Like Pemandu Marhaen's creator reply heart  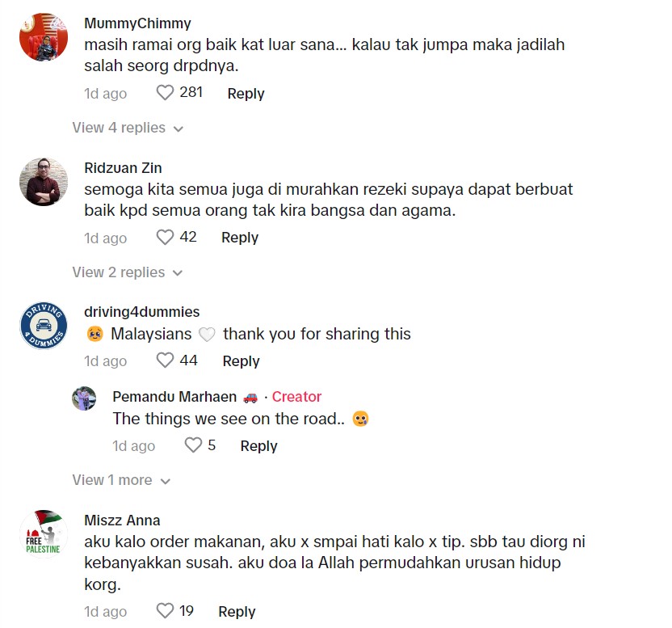pyautogui.click(x=193, y=445)
